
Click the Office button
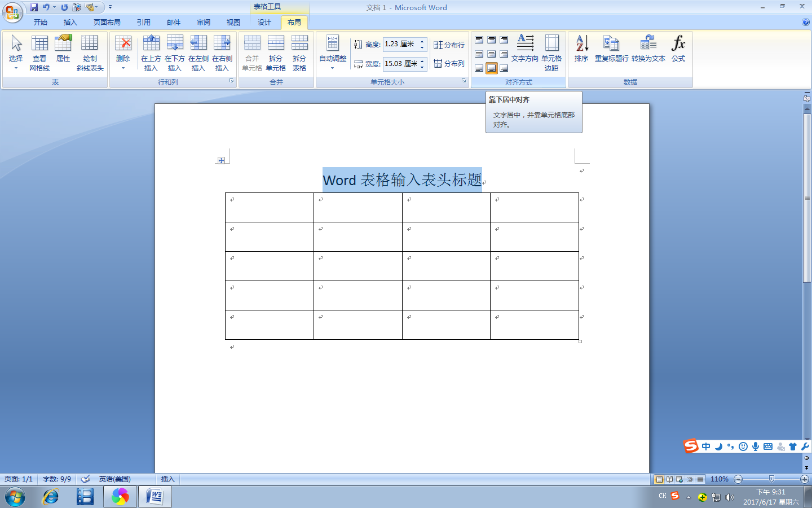coord(12,12)
